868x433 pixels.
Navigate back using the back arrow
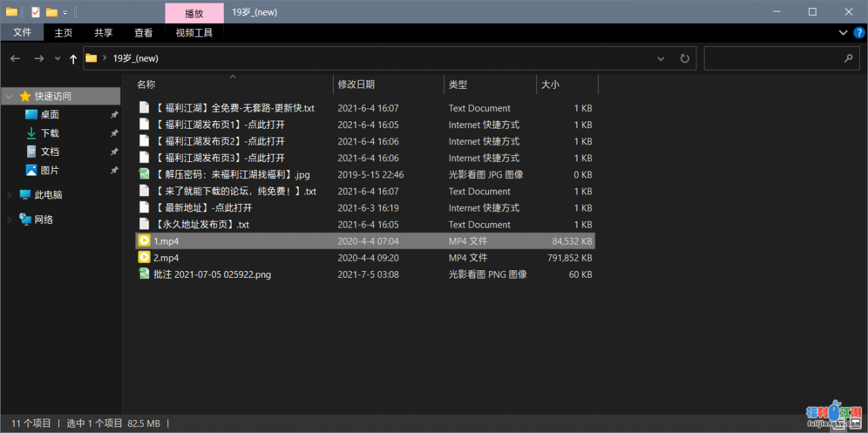click(x=15, y=58)
